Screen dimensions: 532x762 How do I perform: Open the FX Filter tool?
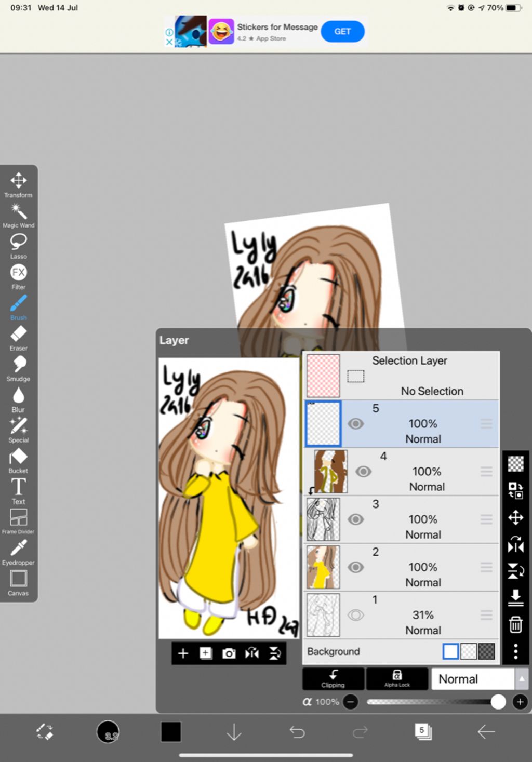click(18, 276)
